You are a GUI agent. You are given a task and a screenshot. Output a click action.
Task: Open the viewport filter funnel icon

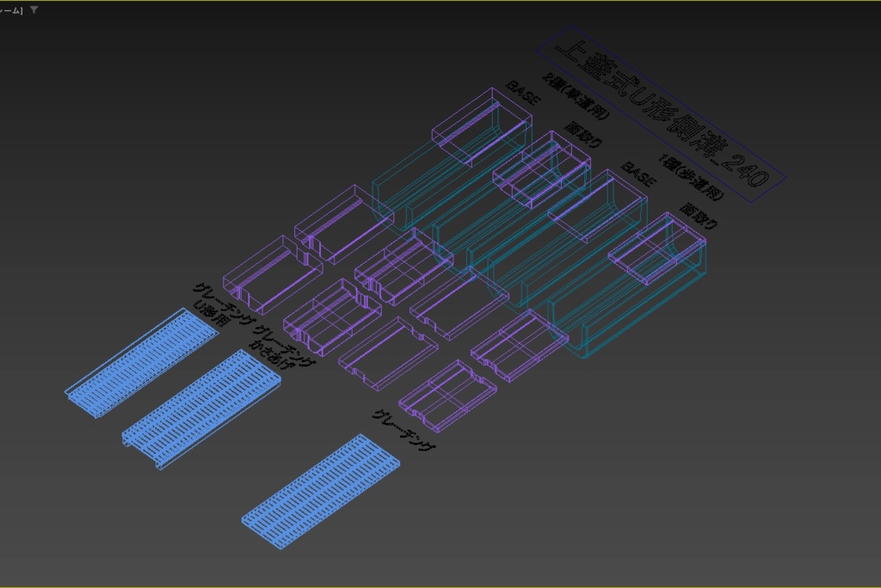coord(34,9)
